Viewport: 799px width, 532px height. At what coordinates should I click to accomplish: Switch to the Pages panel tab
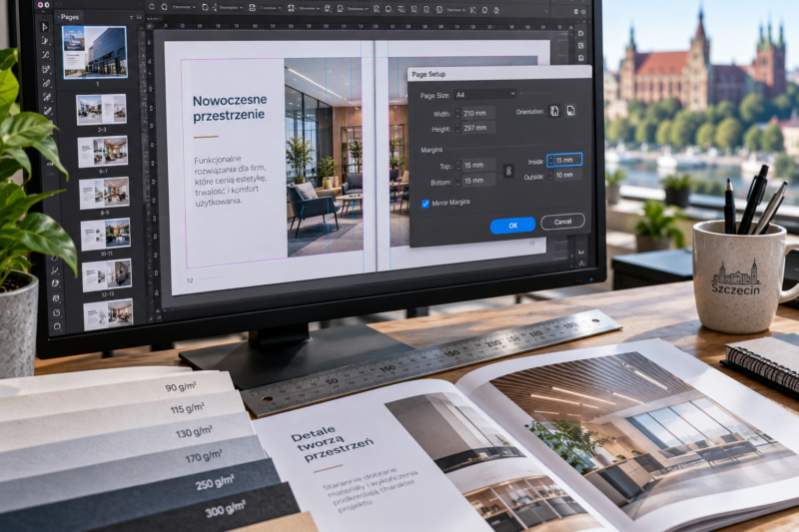click(x=70, y=17)
